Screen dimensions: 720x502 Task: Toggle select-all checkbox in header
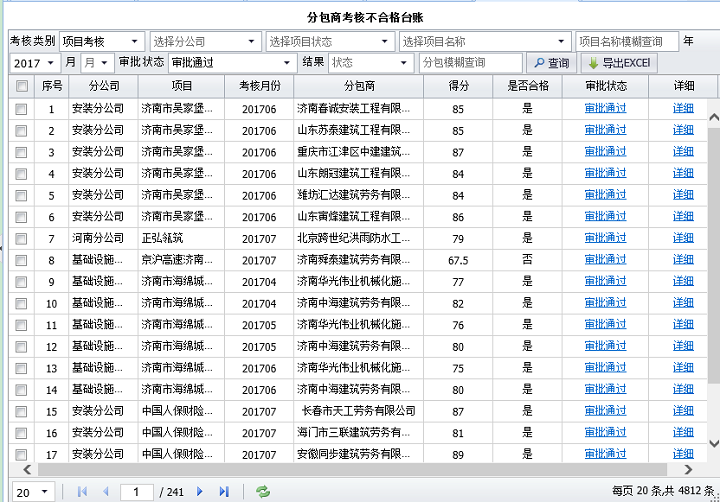(x=22, y=86)
